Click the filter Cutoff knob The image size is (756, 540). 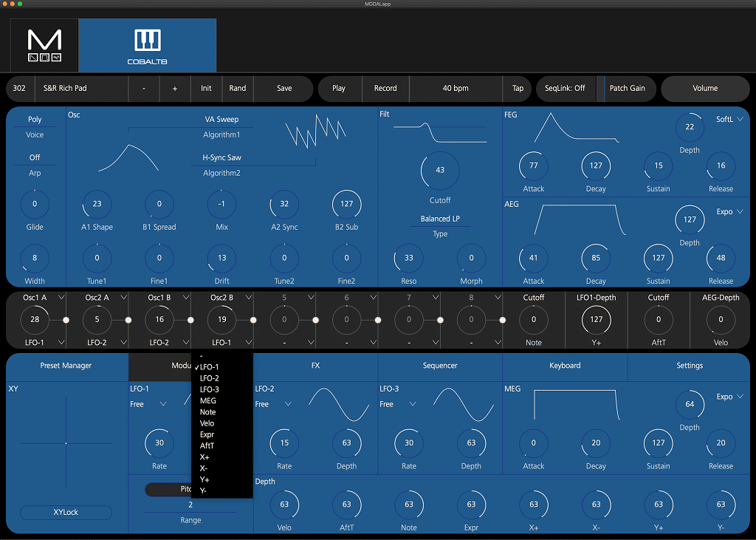click(440, 171)
